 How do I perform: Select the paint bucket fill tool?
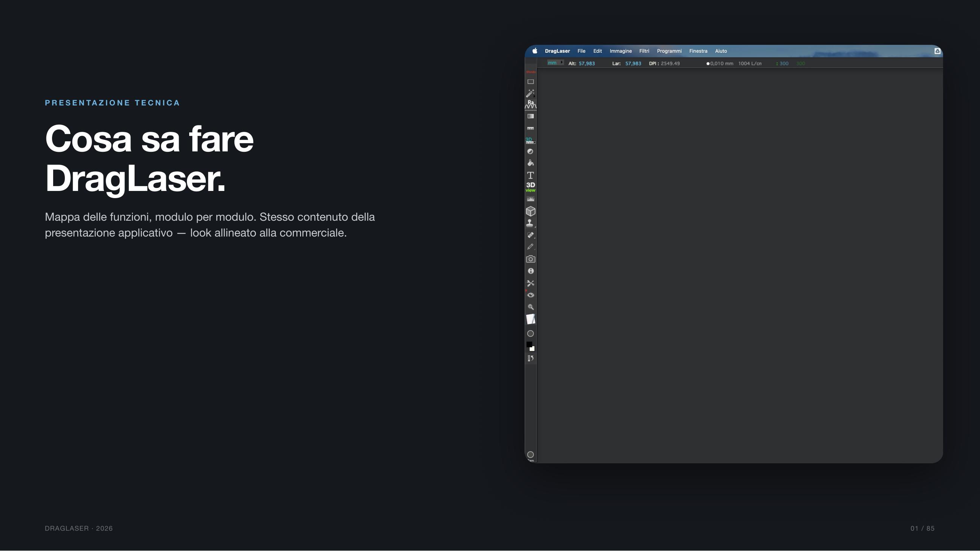pos(530,163)
